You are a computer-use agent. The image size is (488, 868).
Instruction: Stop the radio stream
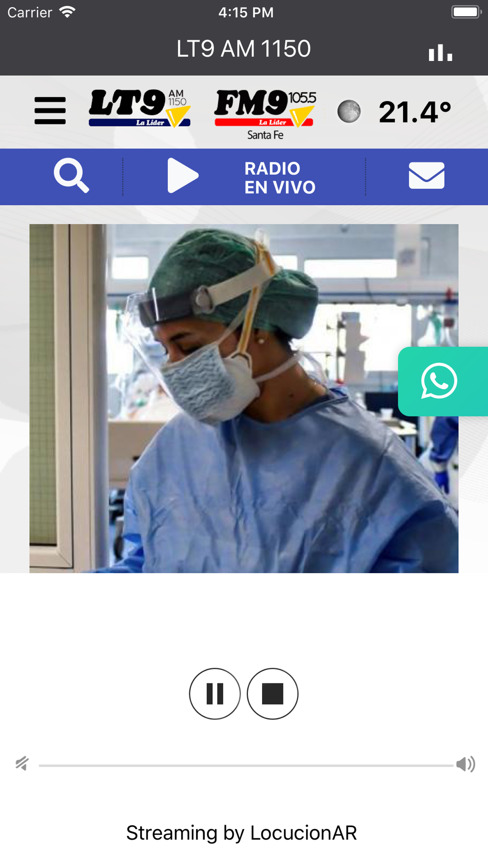(272, 693)
